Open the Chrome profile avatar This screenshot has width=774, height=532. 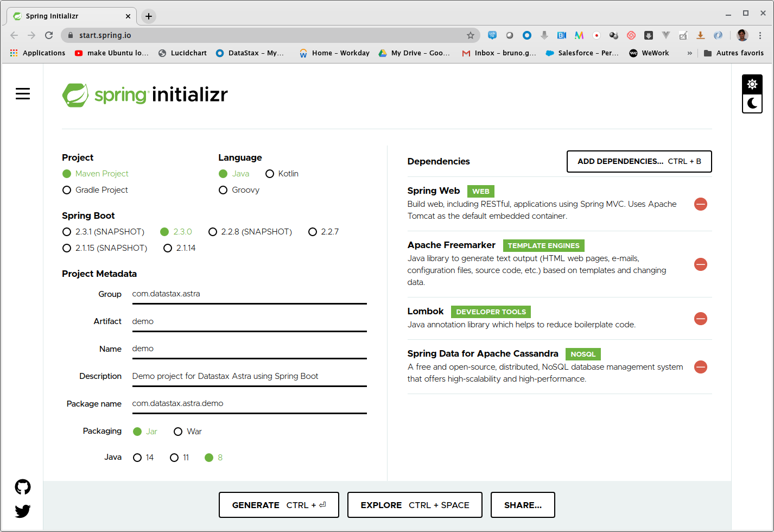[x=743, y=35]
